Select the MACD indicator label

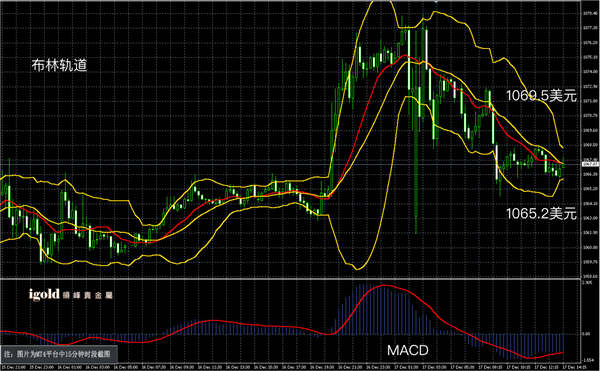(408, 350)
